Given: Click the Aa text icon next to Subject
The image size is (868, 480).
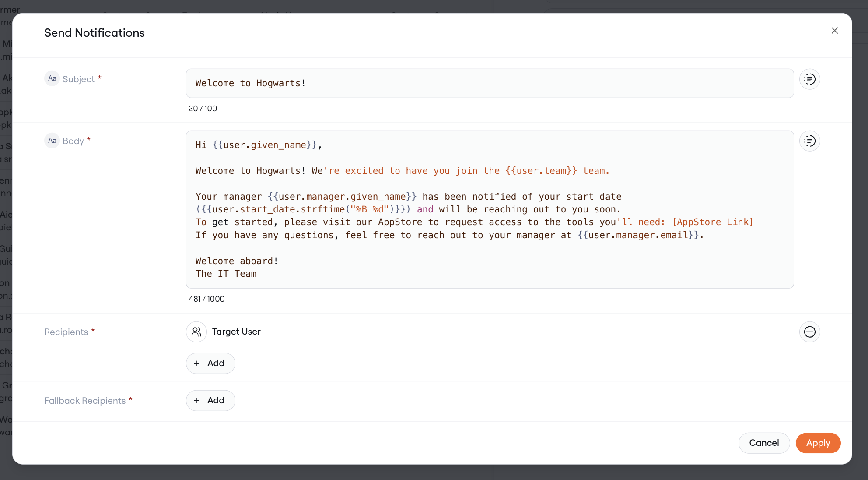Looking at the screenshot, I should click(x=52, y=79).
